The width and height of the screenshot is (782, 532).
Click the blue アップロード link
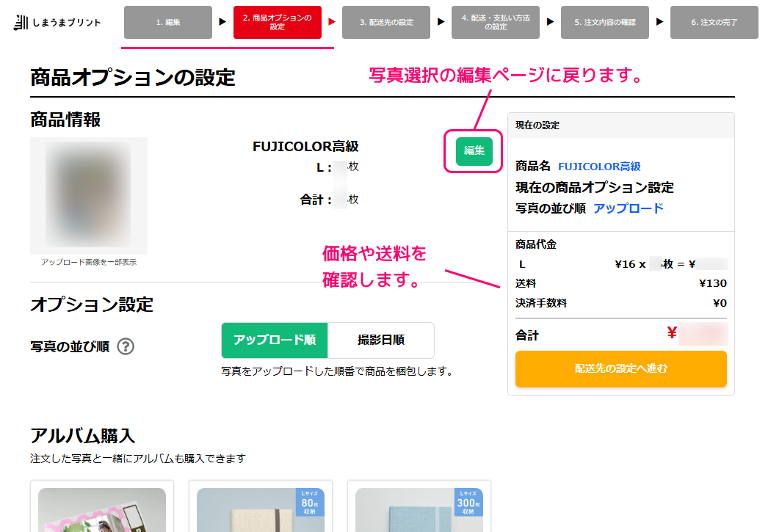[x=628, y=208]
